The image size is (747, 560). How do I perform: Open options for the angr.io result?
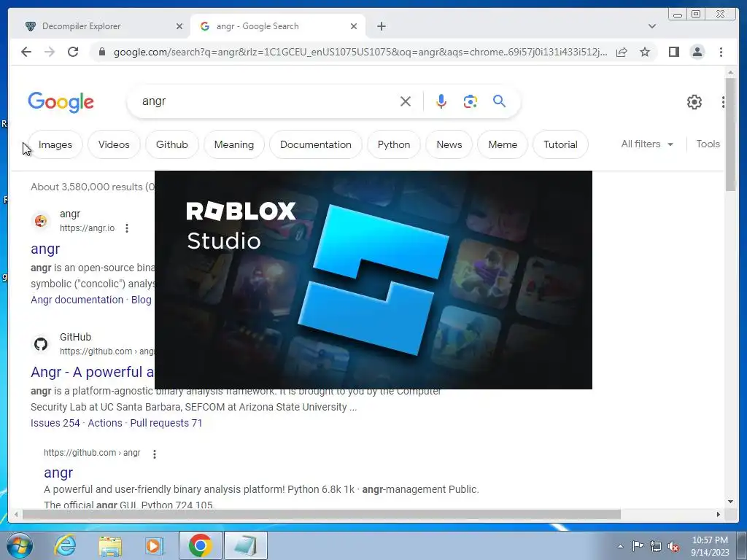click(127, 228)
